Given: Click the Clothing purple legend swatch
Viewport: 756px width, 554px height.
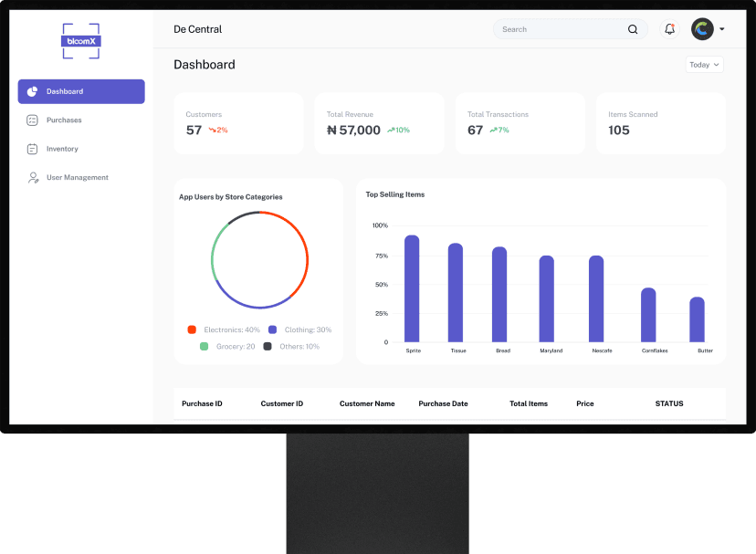Looking at the screenshot, I should pos(272,329).
